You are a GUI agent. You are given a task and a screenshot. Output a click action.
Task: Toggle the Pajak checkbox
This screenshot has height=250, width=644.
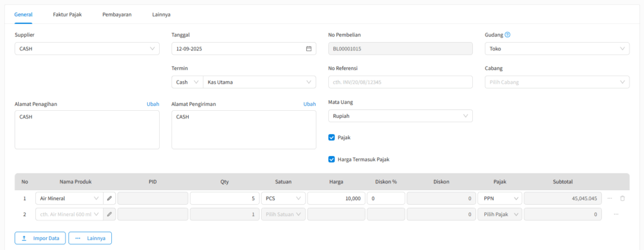click(x=332, y=138)
